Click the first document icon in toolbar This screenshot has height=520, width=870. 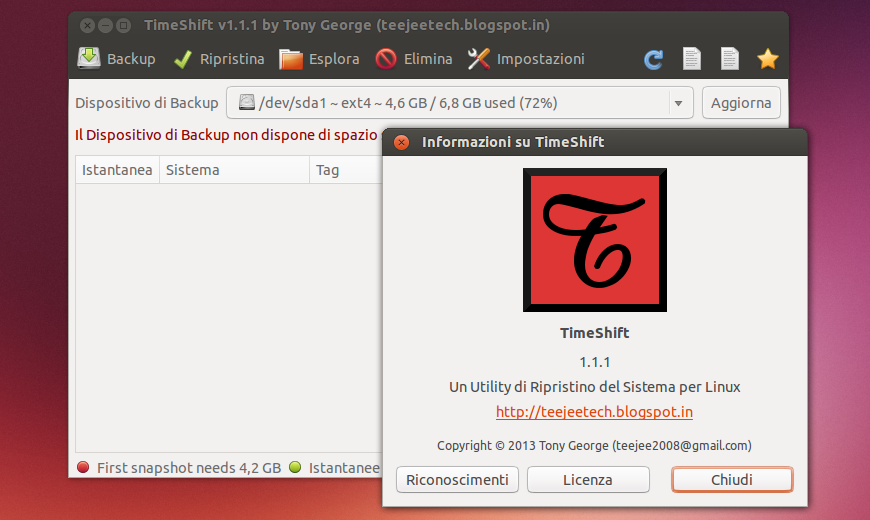(x=691, y=59)
